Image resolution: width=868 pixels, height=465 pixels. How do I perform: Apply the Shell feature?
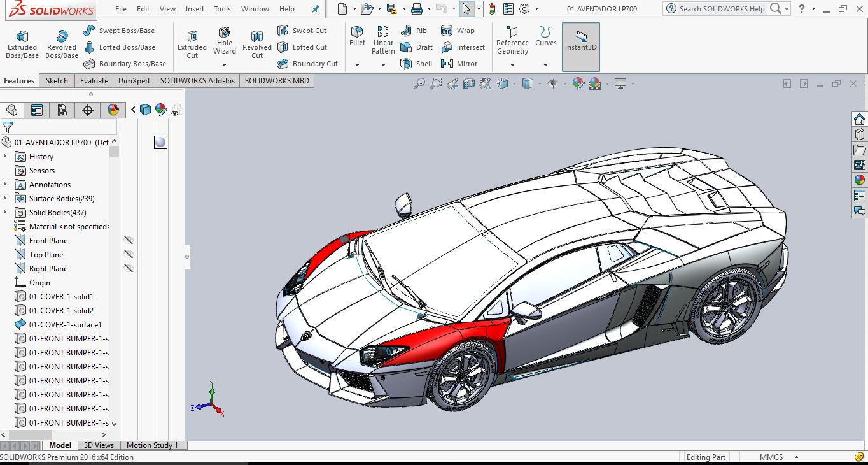[416, 64]
